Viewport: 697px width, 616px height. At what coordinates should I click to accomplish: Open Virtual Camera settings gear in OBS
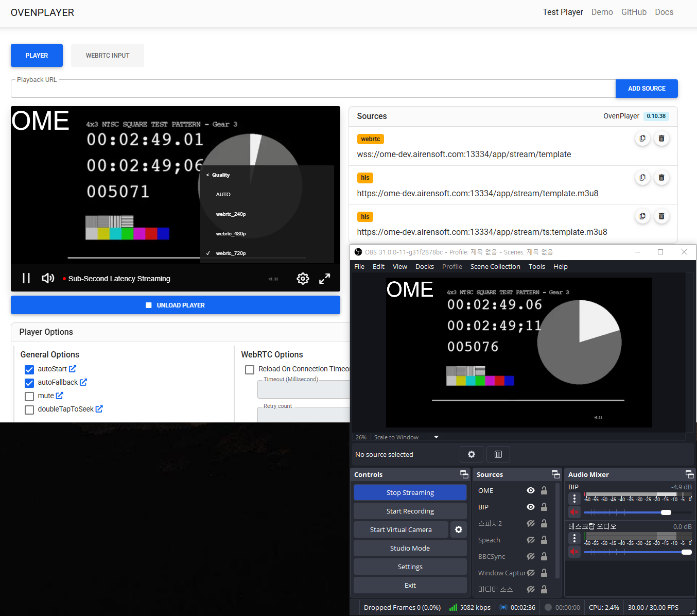pos(459,529)
